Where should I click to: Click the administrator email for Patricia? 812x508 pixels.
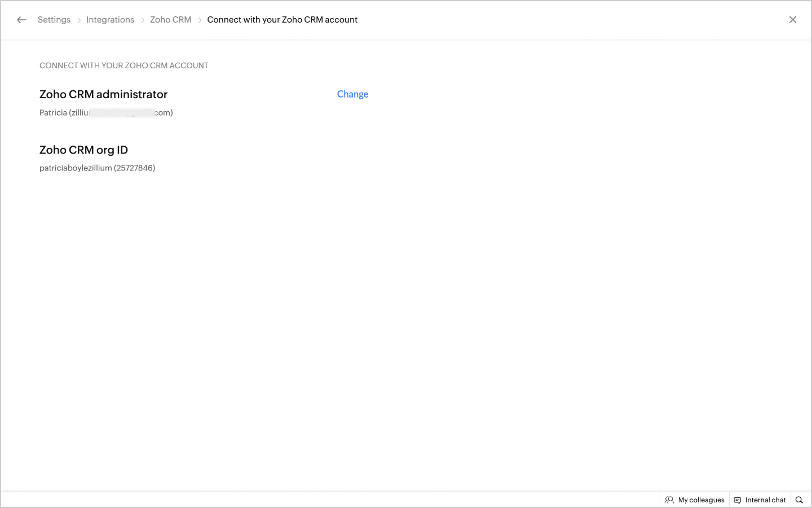click(x=106, y=113)
